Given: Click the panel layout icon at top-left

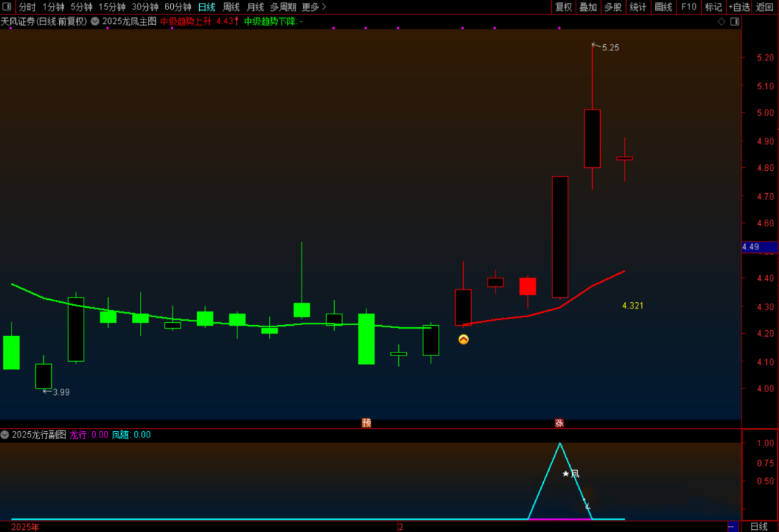Looking at the screenshot, I should click(7, 6).
